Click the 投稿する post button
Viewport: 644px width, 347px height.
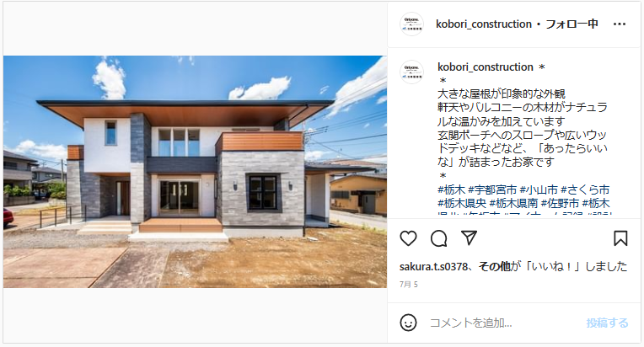[607, 323]
